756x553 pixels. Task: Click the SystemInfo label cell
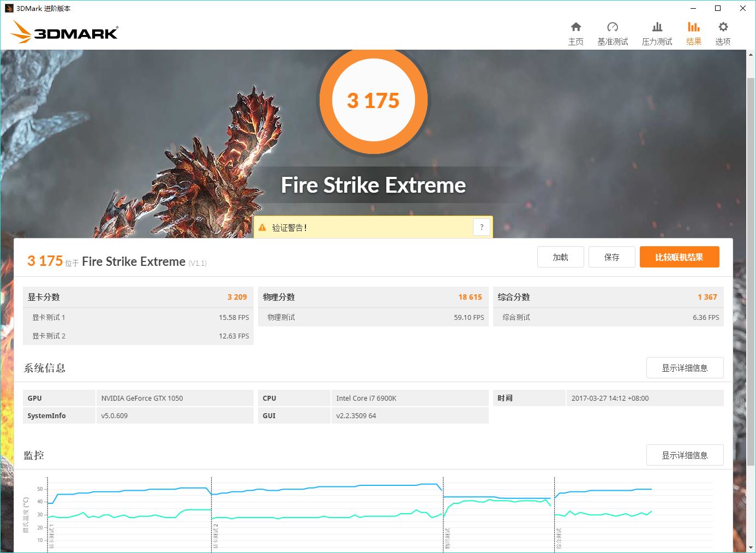click(x=59, y=415)
